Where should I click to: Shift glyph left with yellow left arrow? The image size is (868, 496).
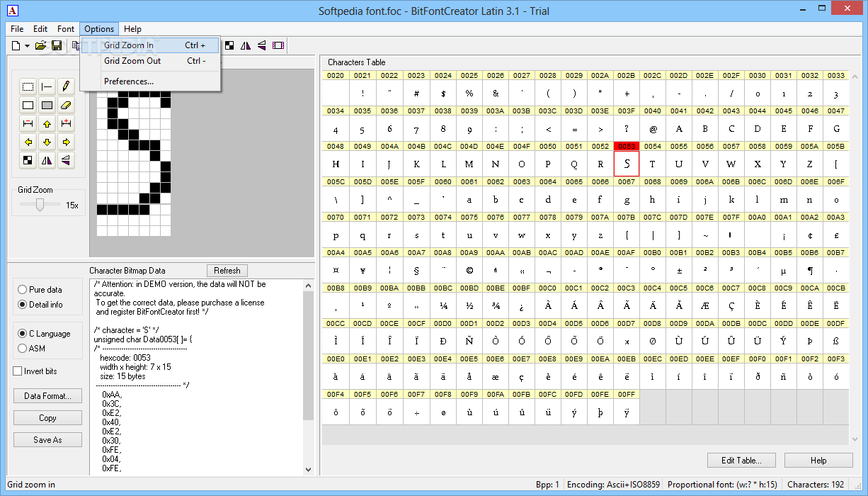coord(28,142)
